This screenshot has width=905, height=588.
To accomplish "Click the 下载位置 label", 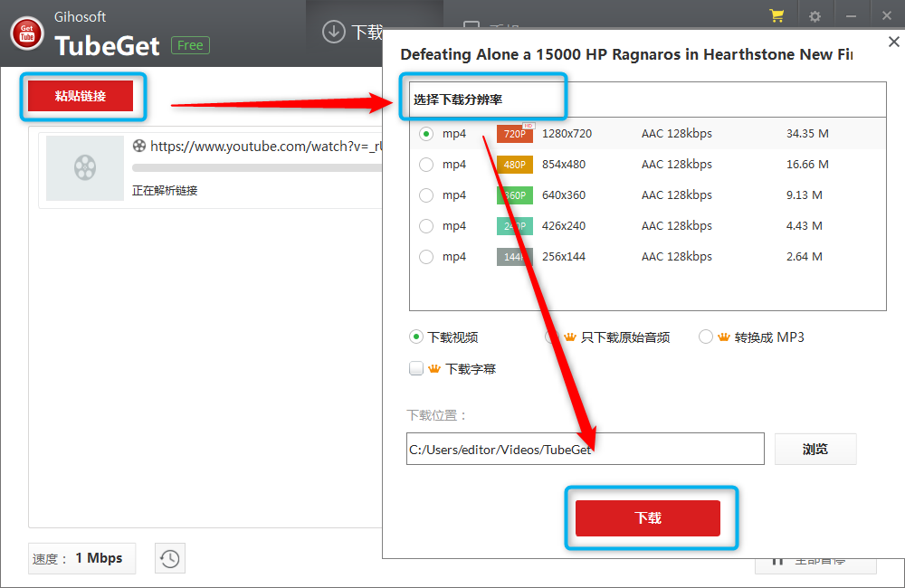I will pyautogui.click(x=436, y=415).
